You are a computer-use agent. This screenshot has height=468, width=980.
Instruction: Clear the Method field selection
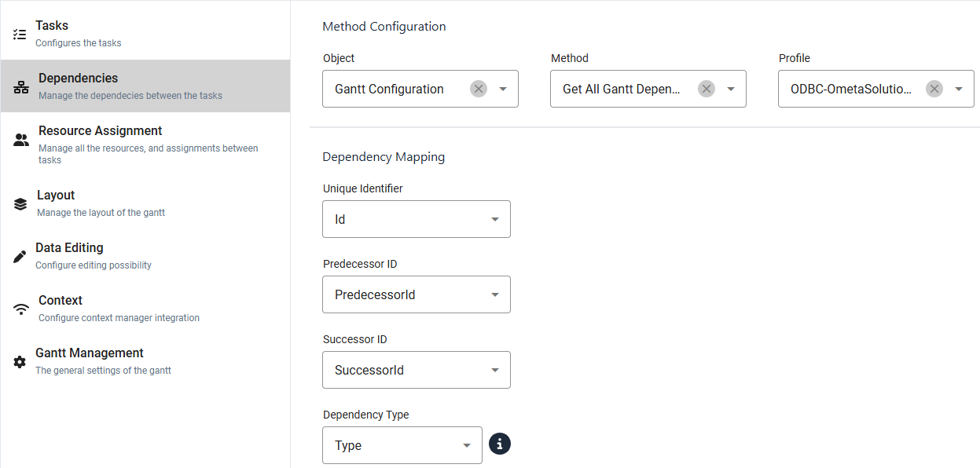pyautogui.click(x=707, y=89)
